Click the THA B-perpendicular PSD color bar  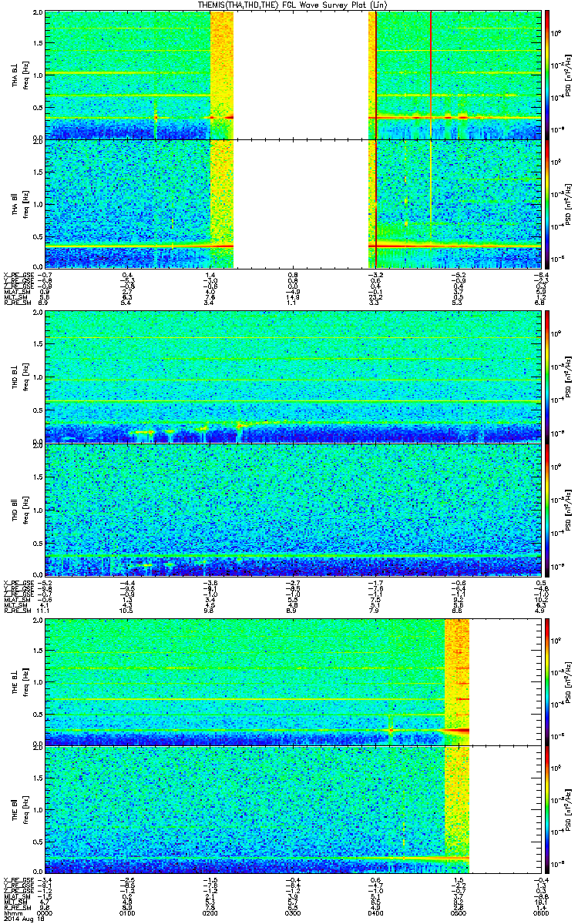(547, 75)
